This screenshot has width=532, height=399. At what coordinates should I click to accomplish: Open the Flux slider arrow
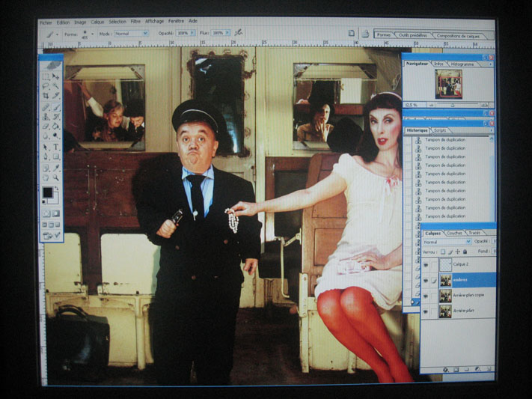click(227, 33)
